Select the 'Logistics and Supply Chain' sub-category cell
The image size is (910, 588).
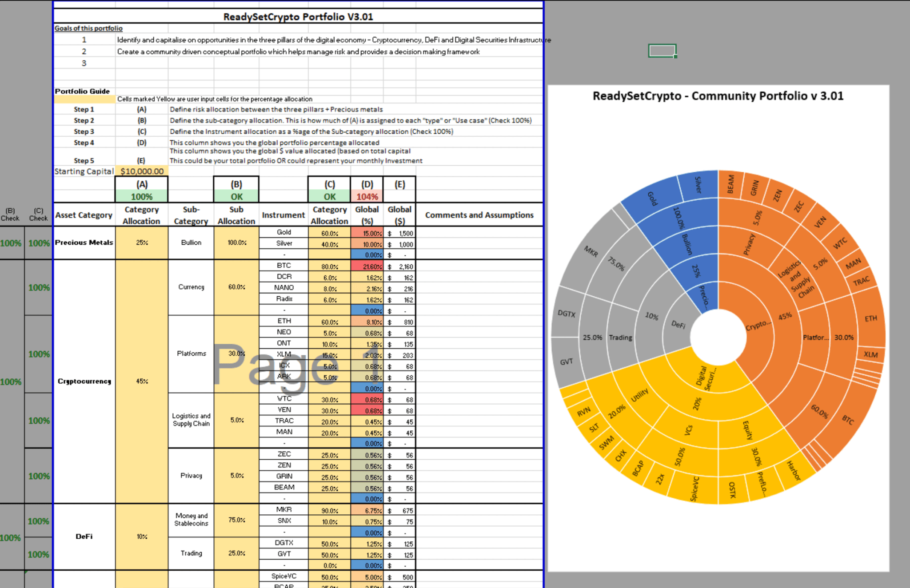click(191, 420)
